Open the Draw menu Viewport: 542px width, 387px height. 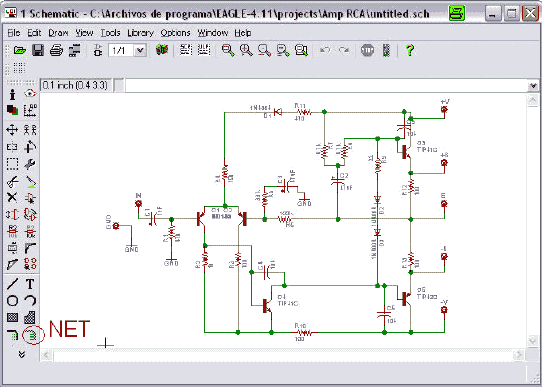58,33
